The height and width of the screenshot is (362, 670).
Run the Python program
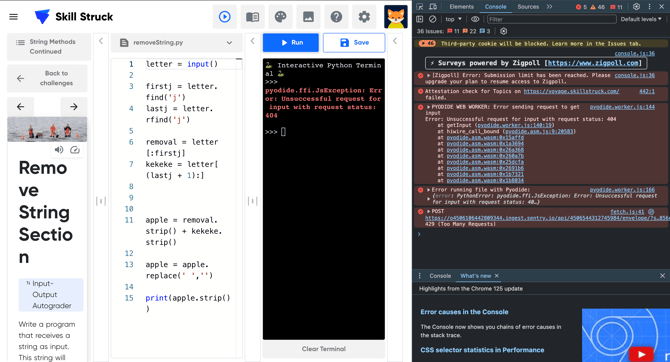coord(291,42)
